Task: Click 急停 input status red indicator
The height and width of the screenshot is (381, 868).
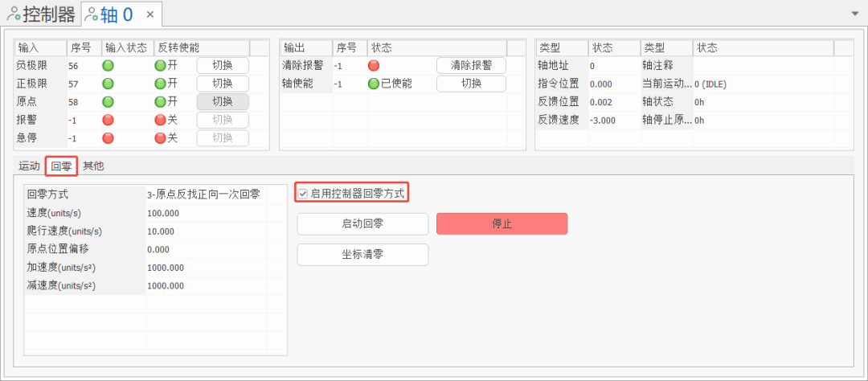Action: coord(108,138)
